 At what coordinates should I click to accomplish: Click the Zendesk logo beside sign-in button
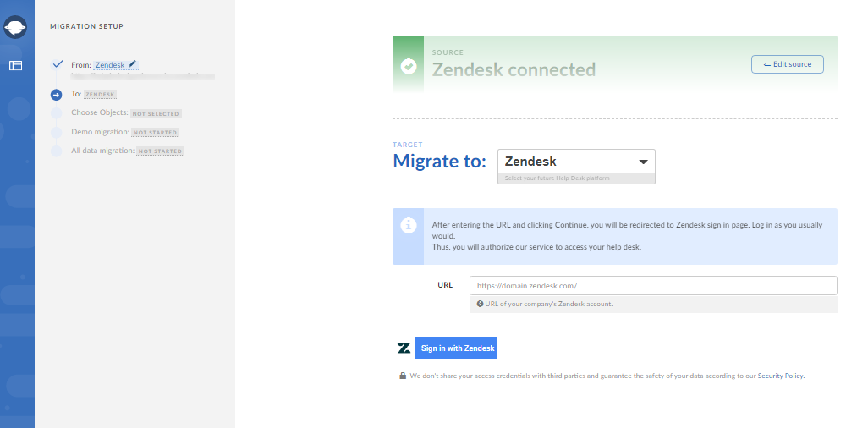pyautogui.click(x=404, y=348)
